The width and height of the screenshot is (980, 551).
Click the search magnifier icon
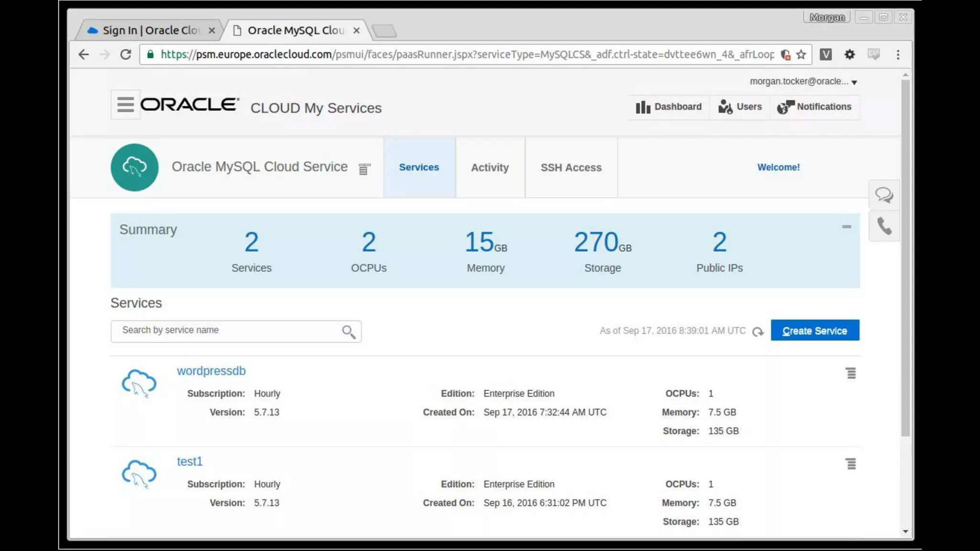click(x=348, y=331)
